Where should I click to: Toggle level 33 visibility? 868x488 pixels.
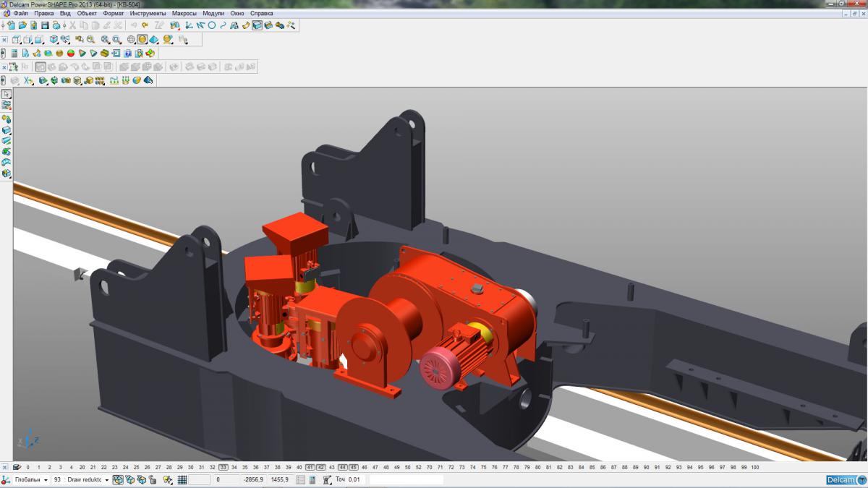point(224,467)
